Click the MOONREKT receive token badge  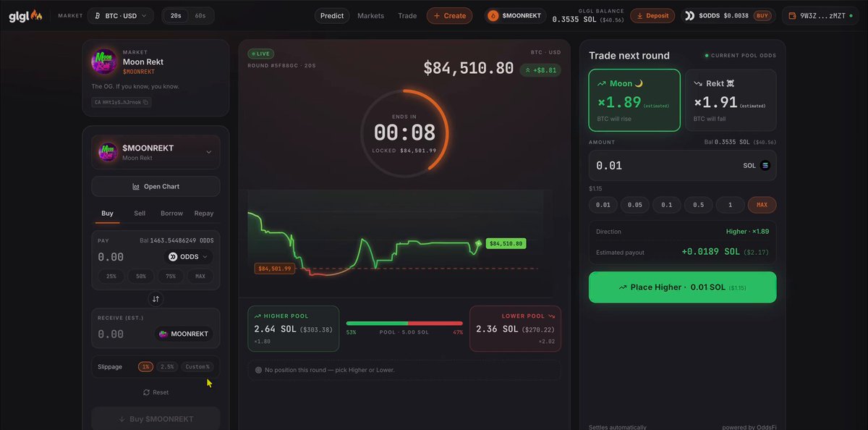pyautogui.click(x=184, y=334)
